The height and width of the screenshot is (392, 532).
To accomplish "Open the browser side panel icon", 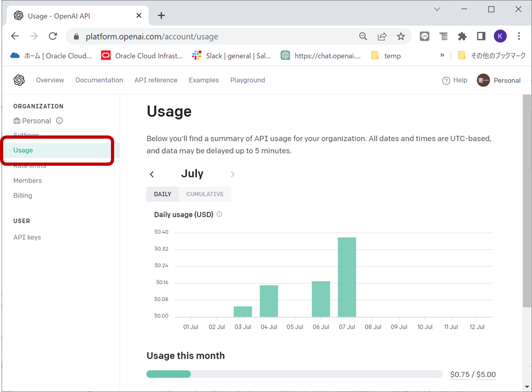I will point(481,36).
